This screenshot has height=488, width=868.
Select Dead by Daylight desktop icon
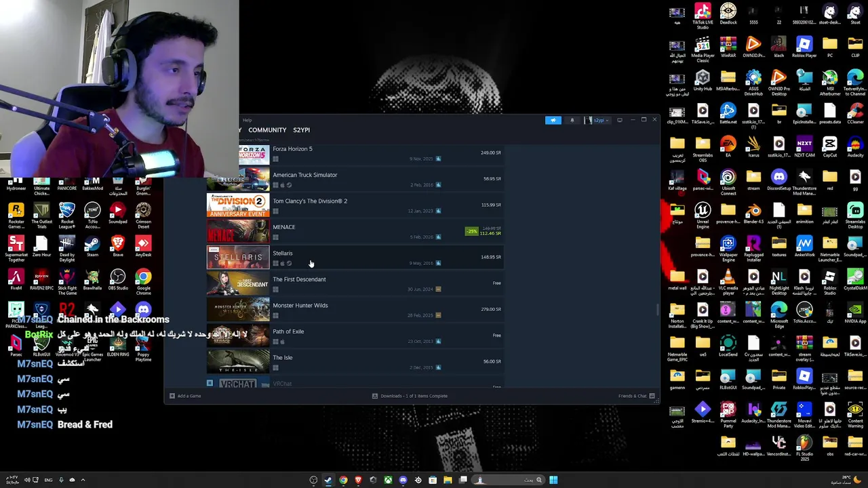[67, 249]
